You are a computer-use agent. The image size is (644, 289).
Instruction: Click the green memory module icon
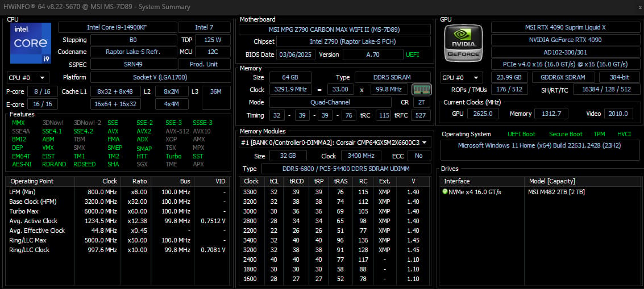[421, 89]
